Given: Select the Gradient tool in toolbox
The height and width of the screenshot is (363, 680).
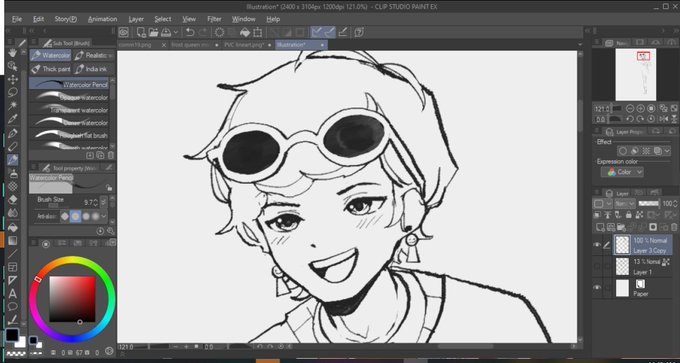Looking at the screenshot, I should pyautogui.click(x=13, y=240).
